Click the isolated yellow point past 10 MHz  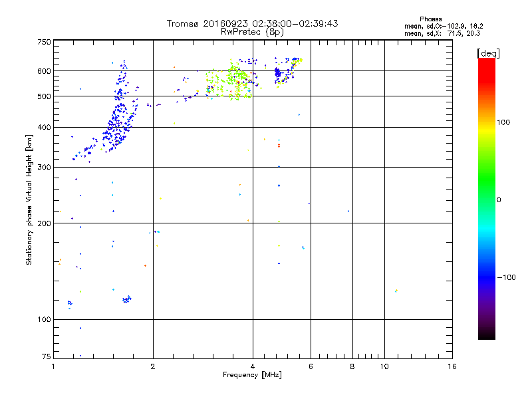[x=396, y=291]
